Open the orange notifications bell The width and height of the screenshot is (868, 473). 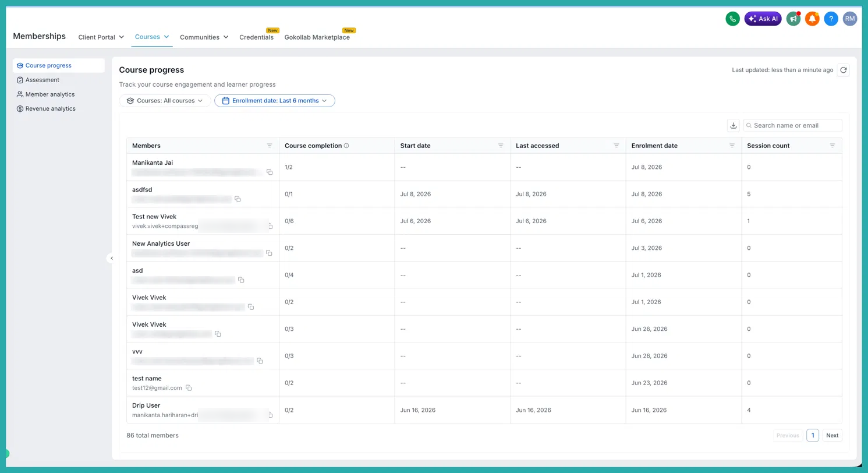[812, 19]
